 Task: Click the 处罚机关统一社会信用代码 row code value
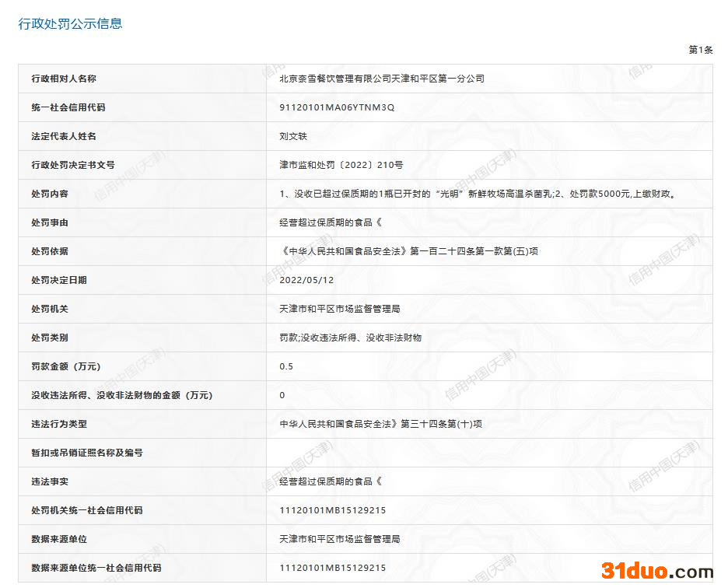[332, 510]
